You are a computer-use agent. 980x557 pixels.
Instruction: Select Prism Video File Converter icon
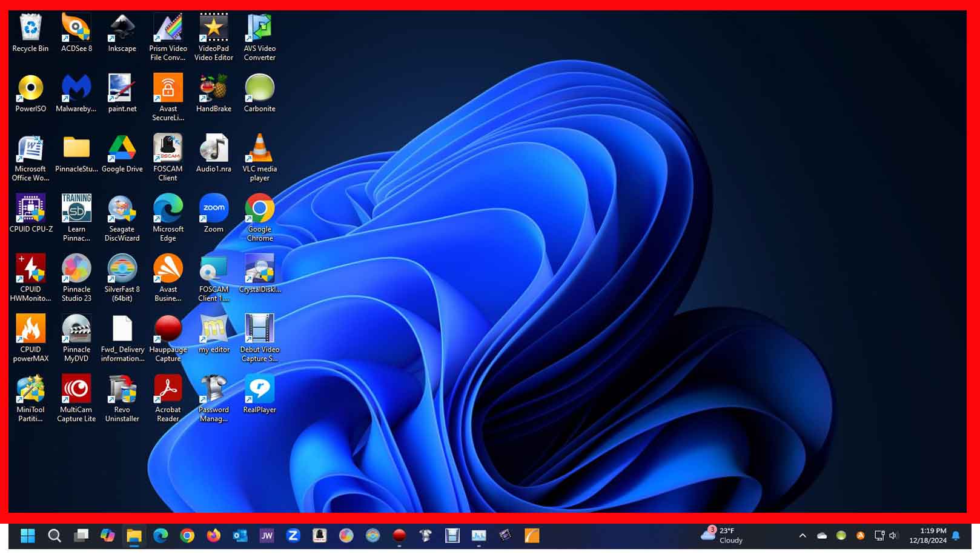click(168, 38)
